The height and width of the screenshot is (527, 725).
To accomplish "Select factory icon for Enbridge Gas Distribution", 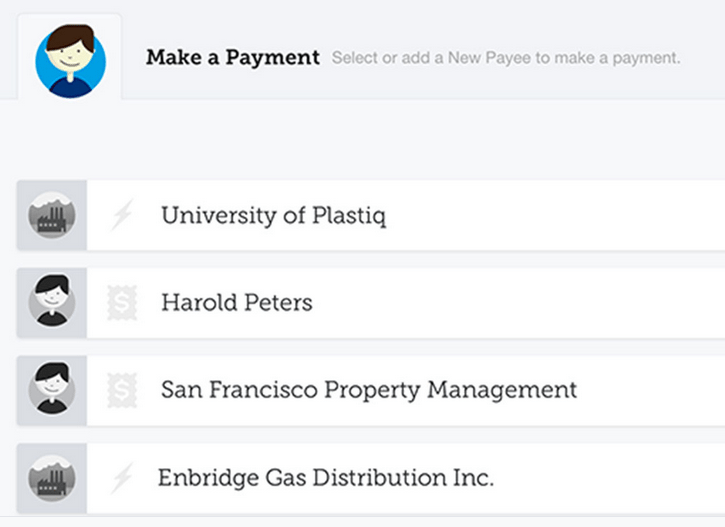I will click(52, 478).
